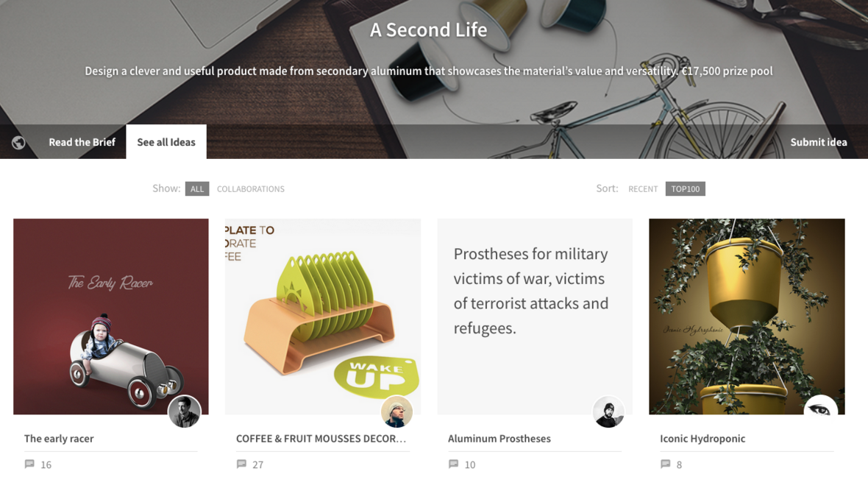Click the globe icon in the challenge navigation
Image resolution: width=868 pixels, height=502 pixels.
coord(18,142)
